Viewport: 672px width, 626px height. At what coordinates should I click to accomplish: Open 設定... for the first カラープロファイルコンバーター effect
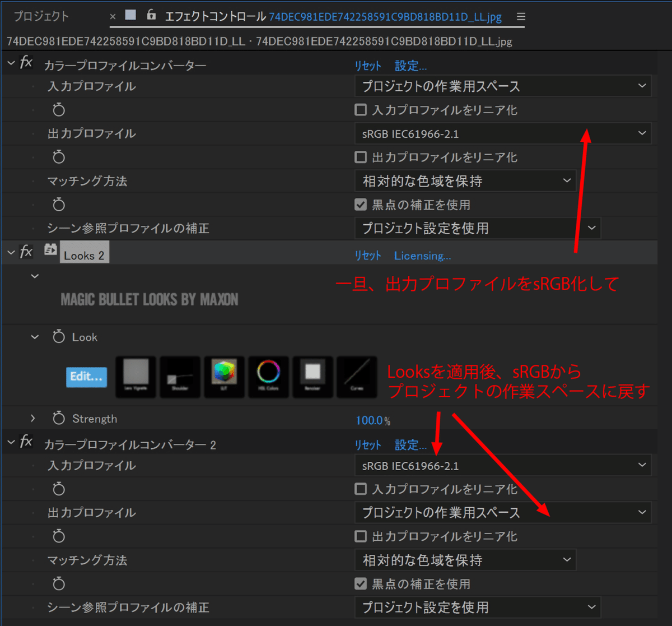(410, 66)
